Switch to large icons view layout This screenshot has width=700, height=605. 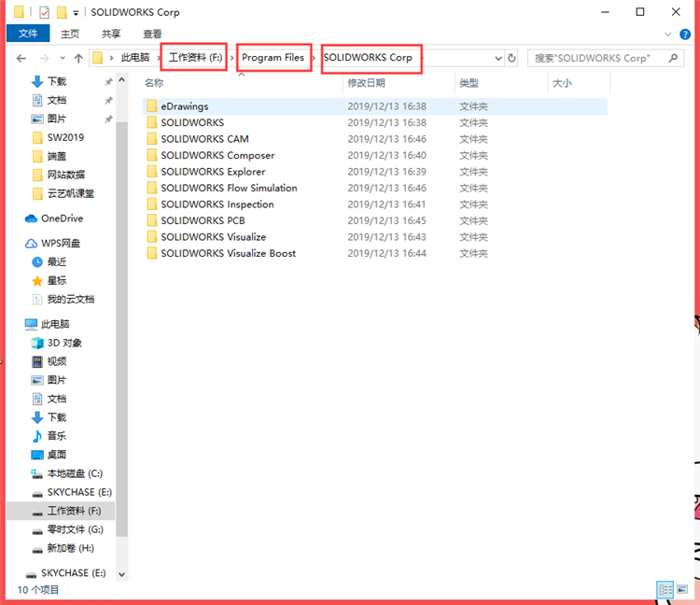682,590
